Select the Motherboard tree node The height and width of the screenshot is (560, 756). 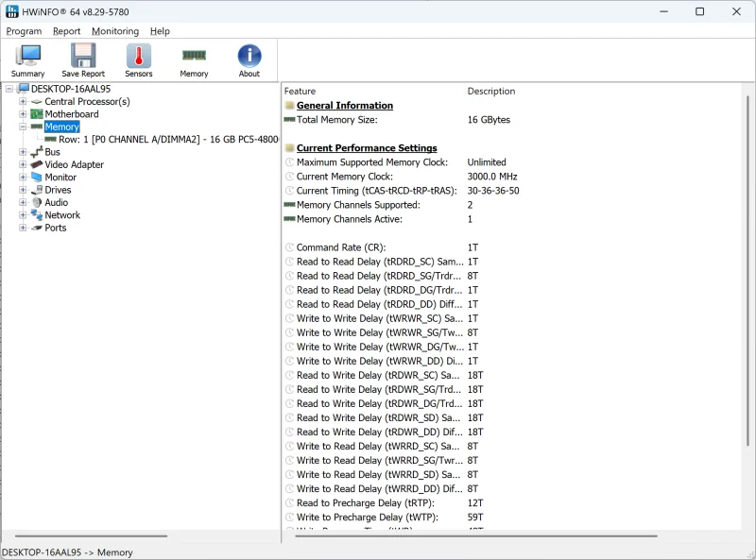71,114
